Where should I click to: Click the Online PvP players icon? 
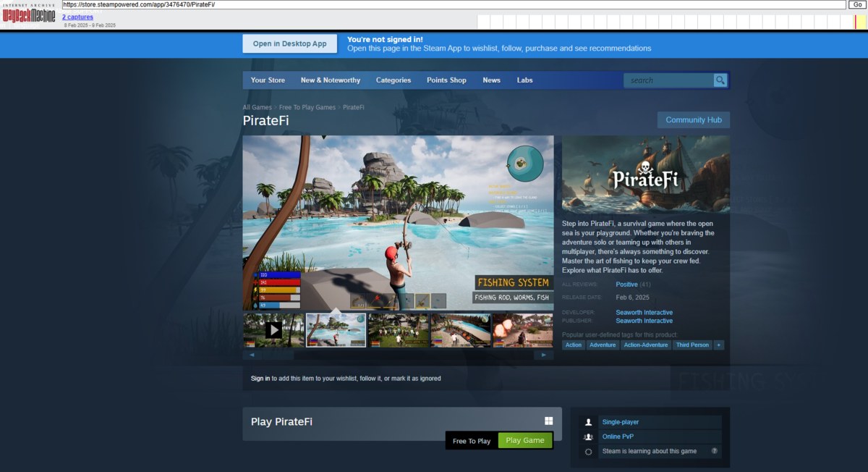(588, 437)
